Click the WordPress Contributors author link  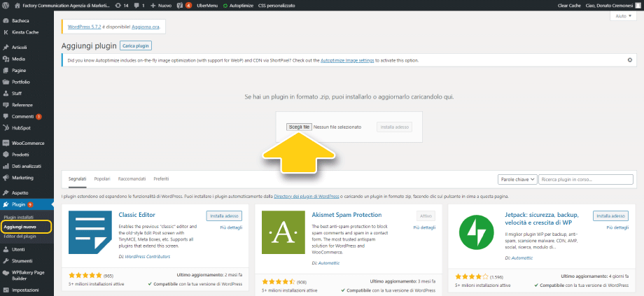147,257
